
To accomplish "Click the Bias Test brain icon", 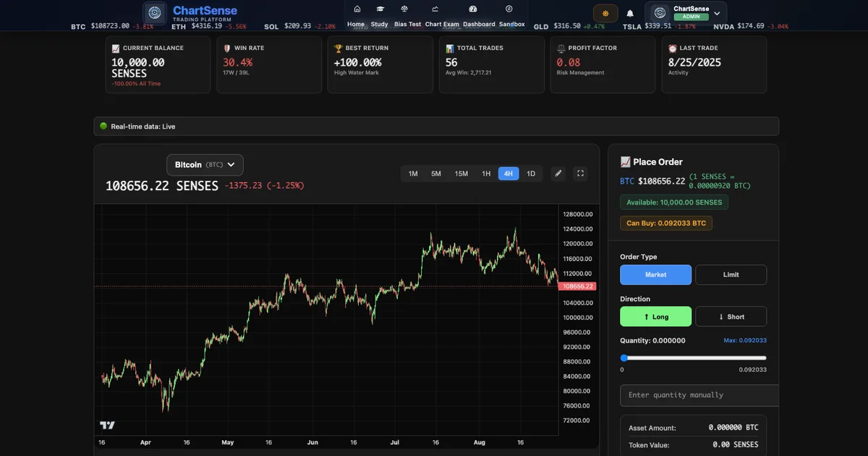I will point(404,9).
